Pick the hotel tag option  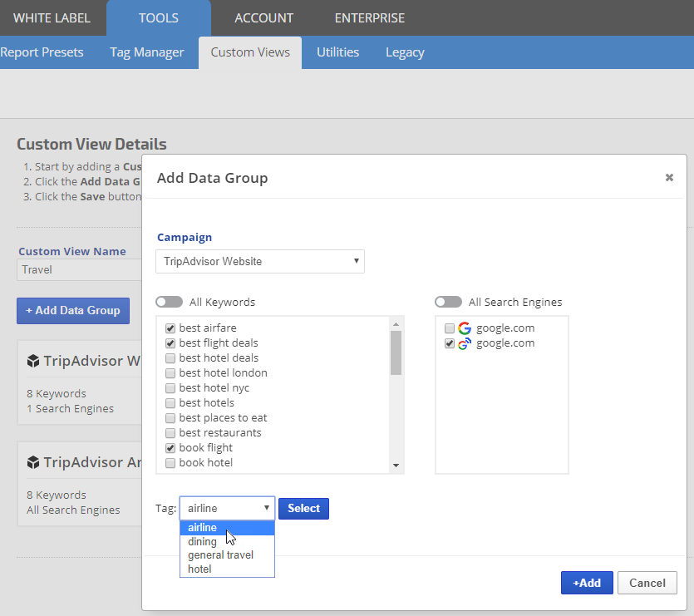[199, 569]
